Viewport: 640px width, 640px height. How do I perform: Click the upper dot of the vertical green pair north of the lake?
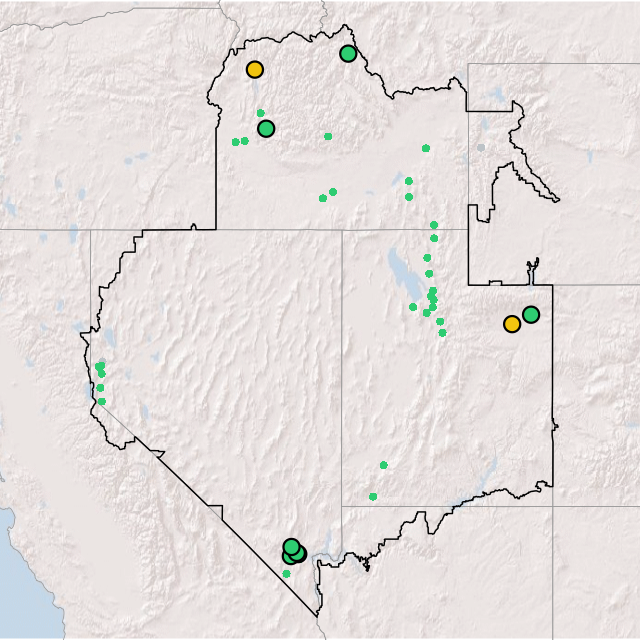click(x=409, y=181)
